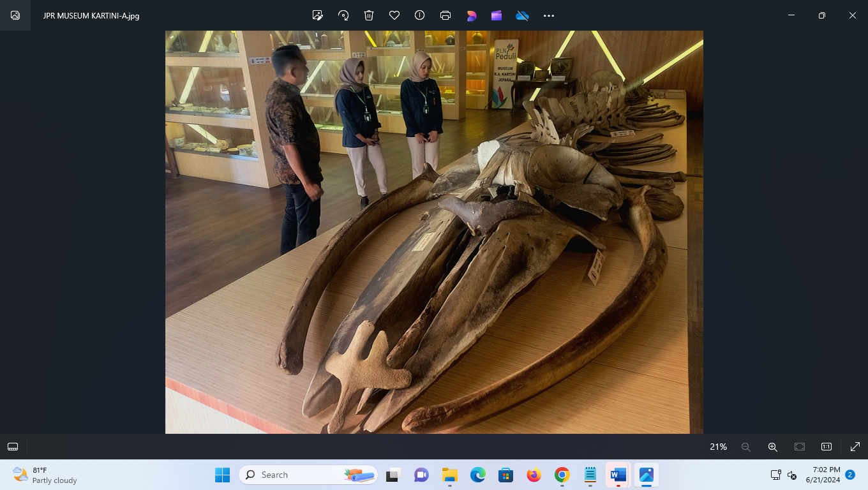Open the Edit image tool
The height and width of the screenshot is (490, 868).
(317, 15)
